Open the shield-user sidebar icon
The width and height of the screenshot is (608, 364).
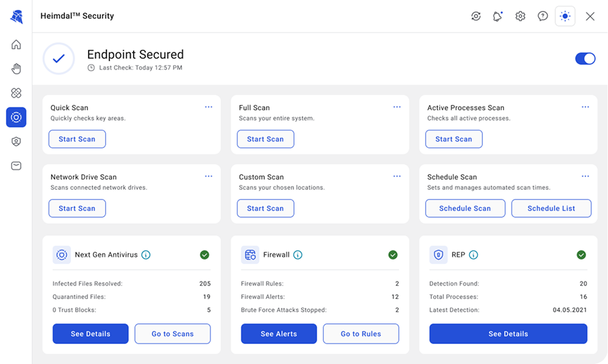(x=16, y=141)
